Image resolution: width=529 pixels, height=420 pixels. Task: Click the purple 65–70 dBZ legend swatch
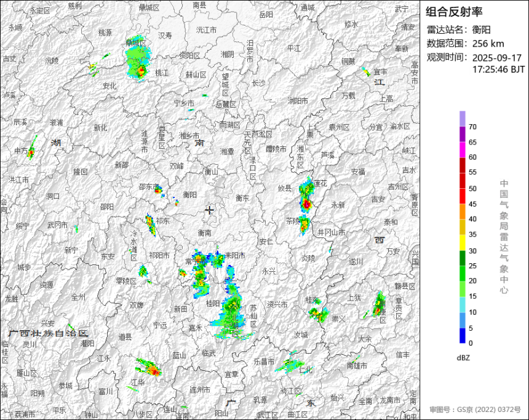click(x=462, y=134)
